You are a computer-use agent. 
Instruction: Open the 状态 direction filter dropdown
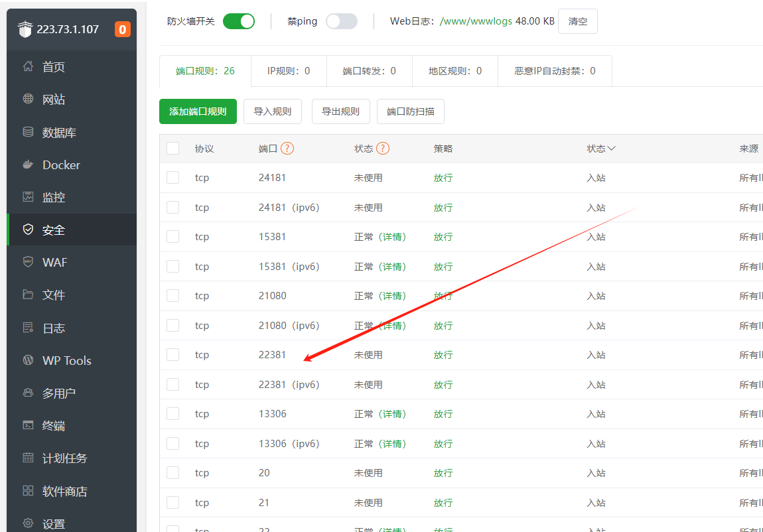[x=601, y=149]
